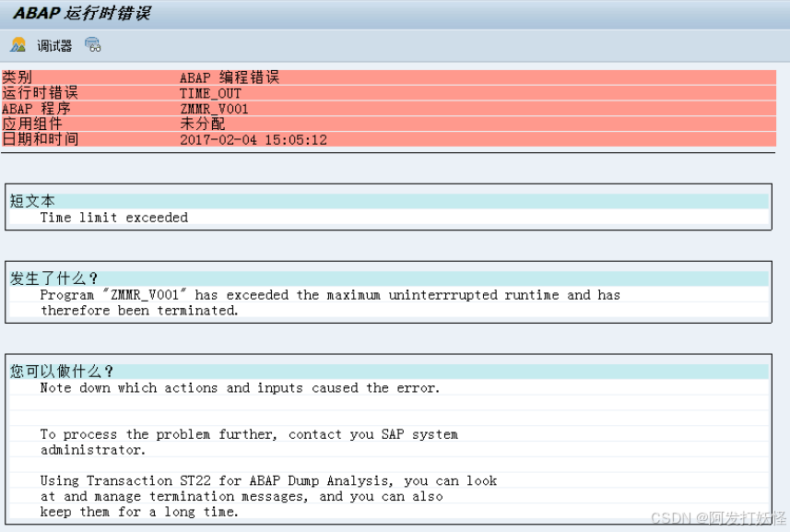Select the 日期和时间 label
790x532 pixels.
tap(41, 139)
